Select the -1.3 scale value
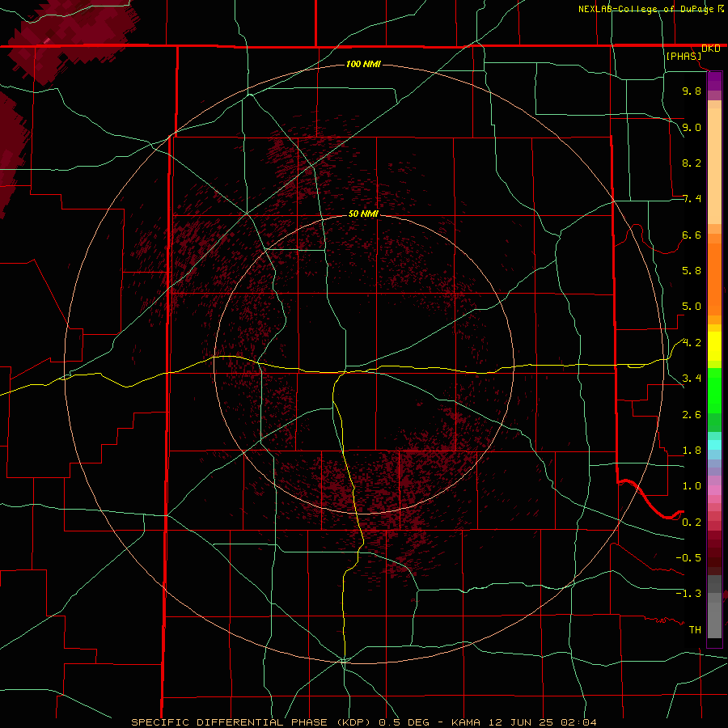This screenshot has width=728, height=728. click(688, 594)
